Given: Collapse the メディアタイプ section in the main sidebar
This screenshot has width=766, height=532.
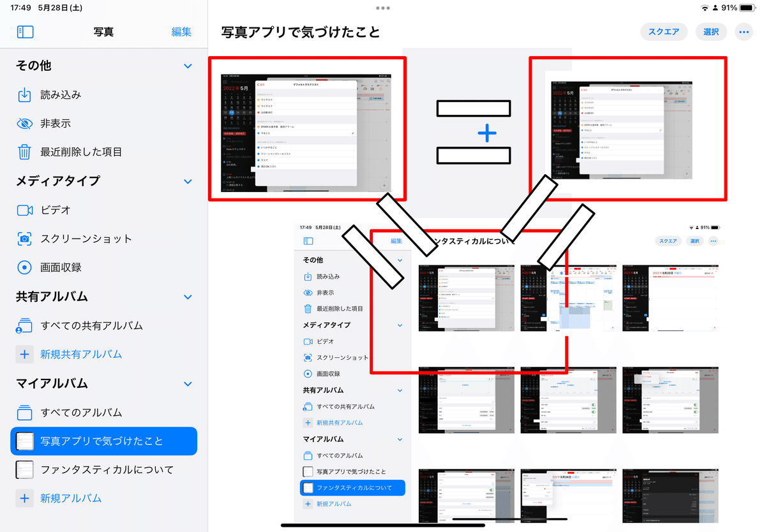Looking at the screenshot, I should [188, 181].
